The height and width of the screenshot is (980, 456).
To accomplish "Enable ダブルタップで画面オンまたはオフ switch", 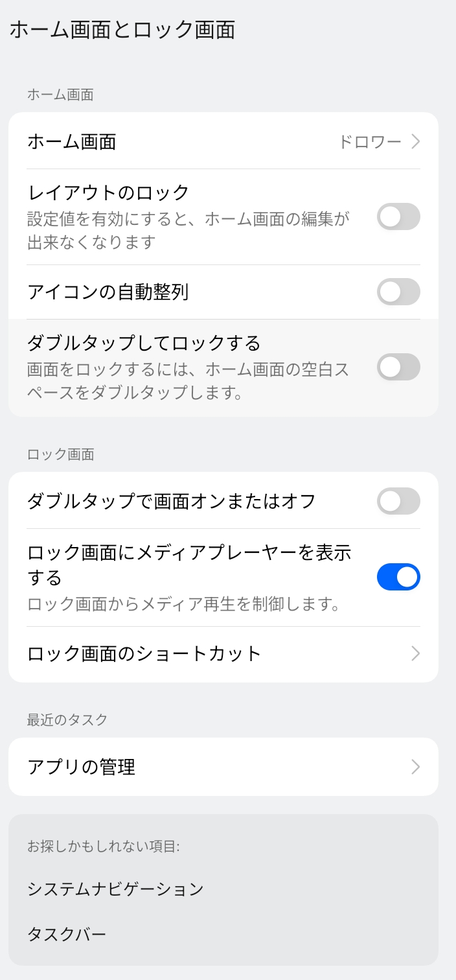I will [x=398, y=501].
